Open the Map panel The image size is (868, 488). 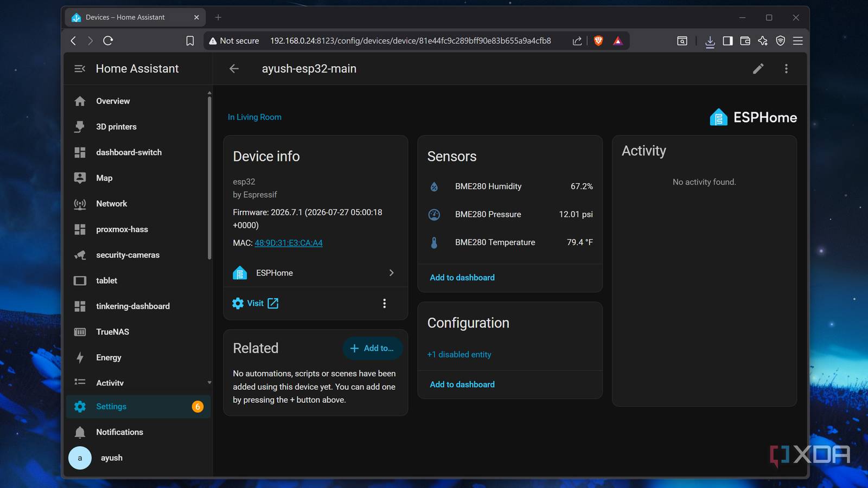click(138, 178)
